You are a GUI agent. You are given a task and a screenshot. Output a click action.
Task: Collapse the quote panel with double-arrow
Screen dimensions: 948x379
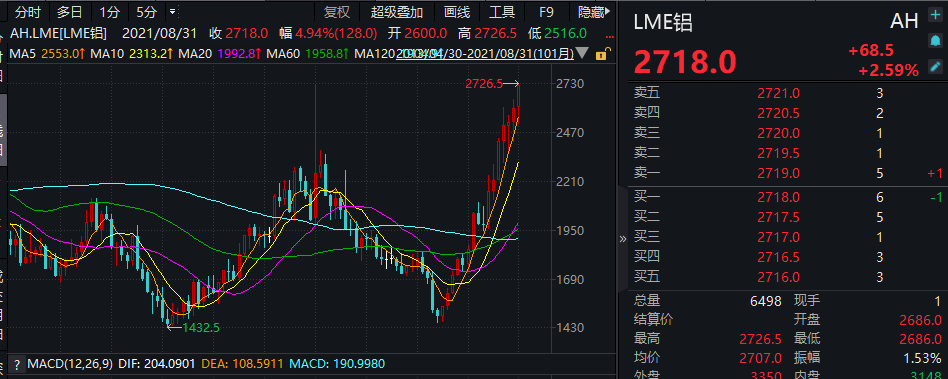point(623,239)
